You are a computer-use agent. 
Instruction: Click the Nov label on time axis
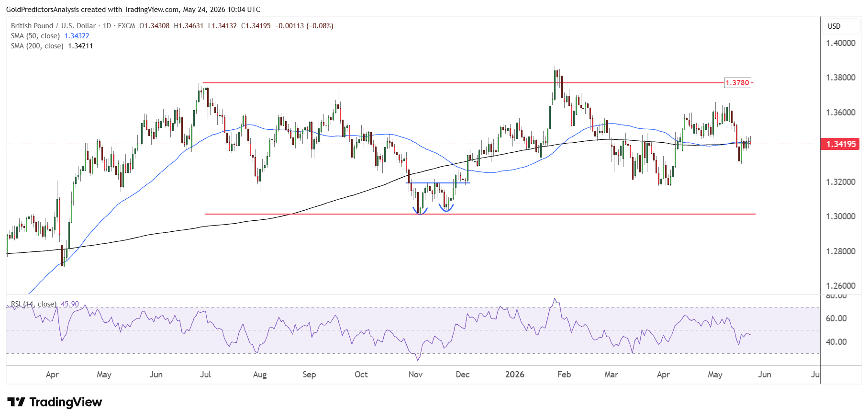pos(415,375)
